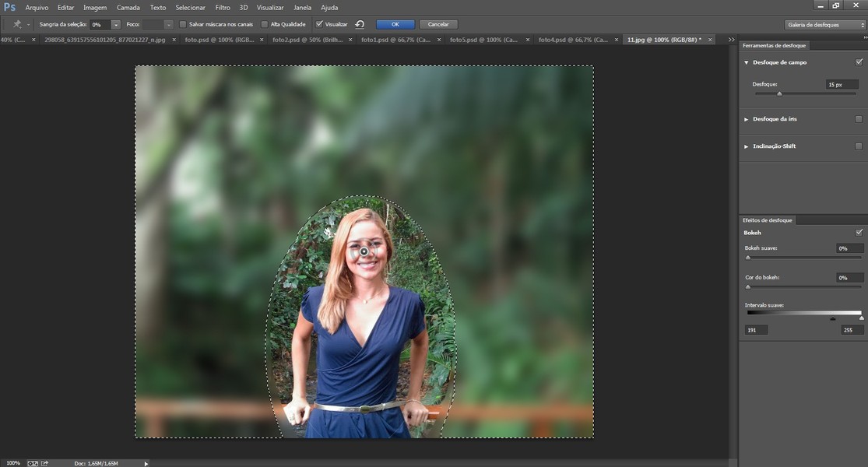
Task: Click the share/export icon in the status bar
Action: (x=45, y=463)
